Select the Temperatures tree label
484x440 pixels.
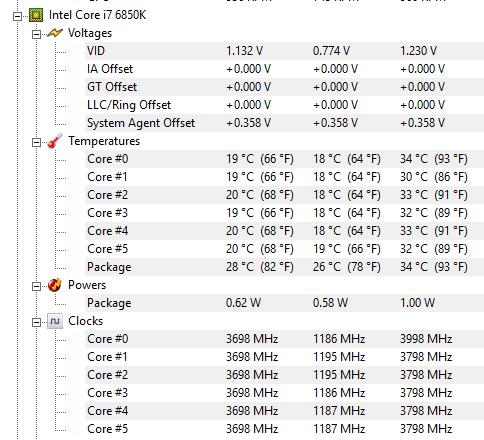pyautogui.click(x=104, y=141)
